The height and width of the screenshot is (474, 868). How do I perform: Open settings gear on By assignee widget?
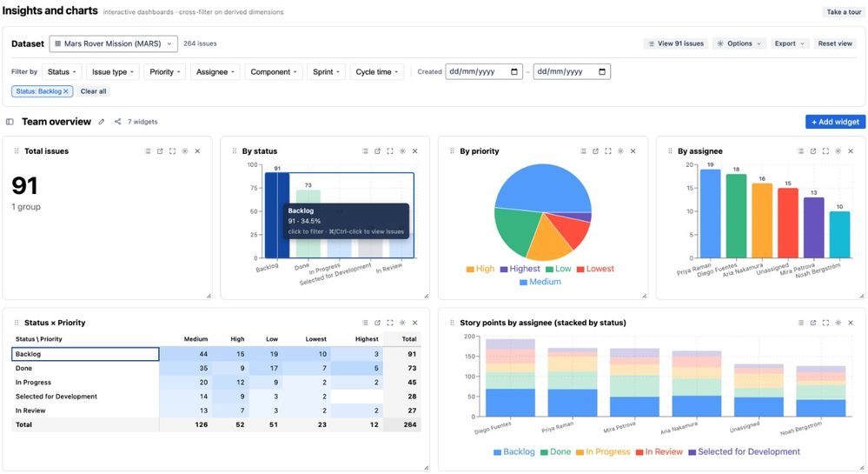coord(838,151)
